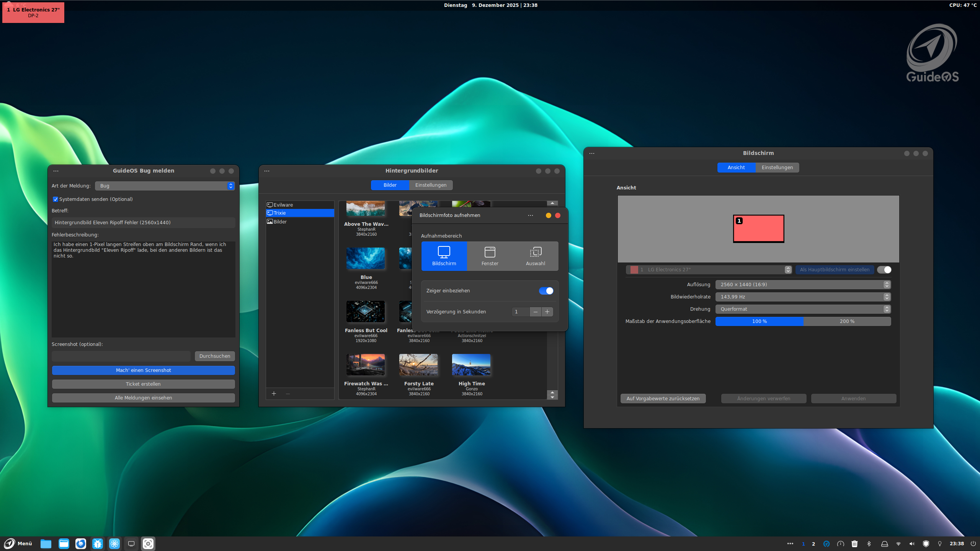
Task: Click the plus icon to add wallpaper folder
Action: [x=274, y=393]
